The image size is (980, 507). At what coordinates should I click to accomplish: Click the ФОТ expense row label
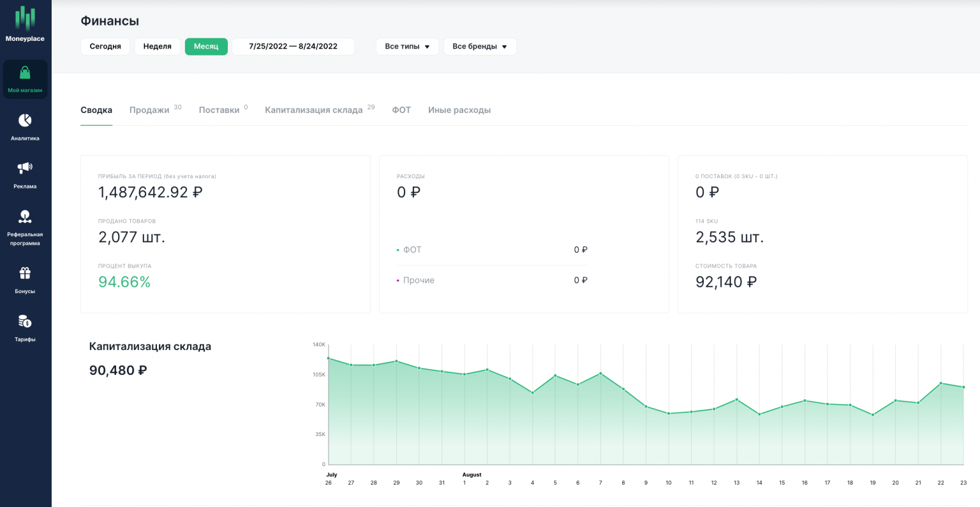(x=412, y=250)
